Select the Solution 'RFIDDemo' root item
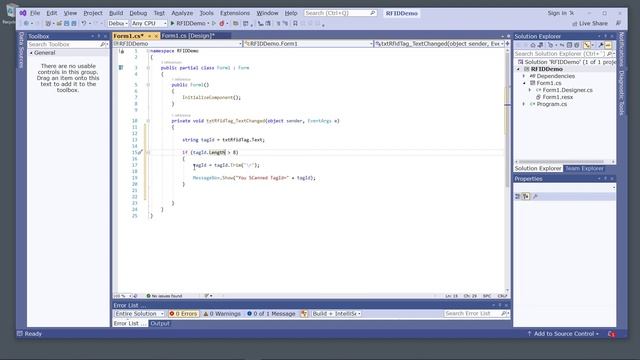 point(567,62)
